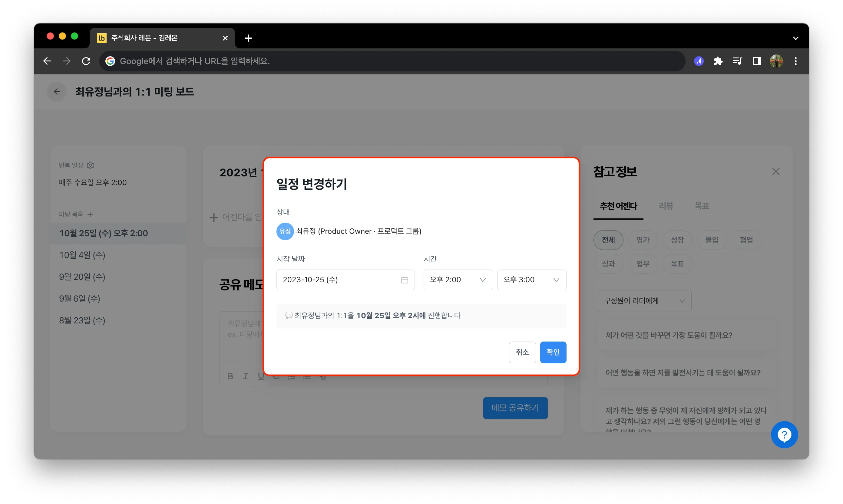Open the extensions puzzle icon
This screenshot has height=504, width=843.
coord(718,61)
